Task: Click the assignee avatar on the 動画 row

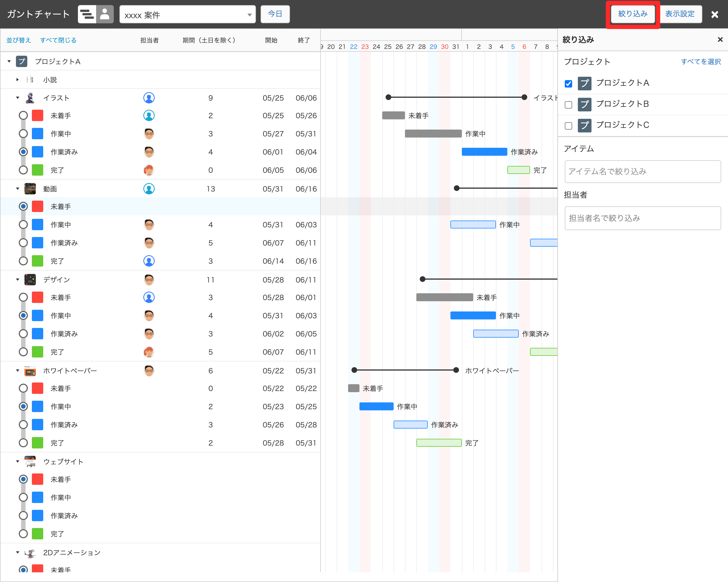Action: click(149, 189)
